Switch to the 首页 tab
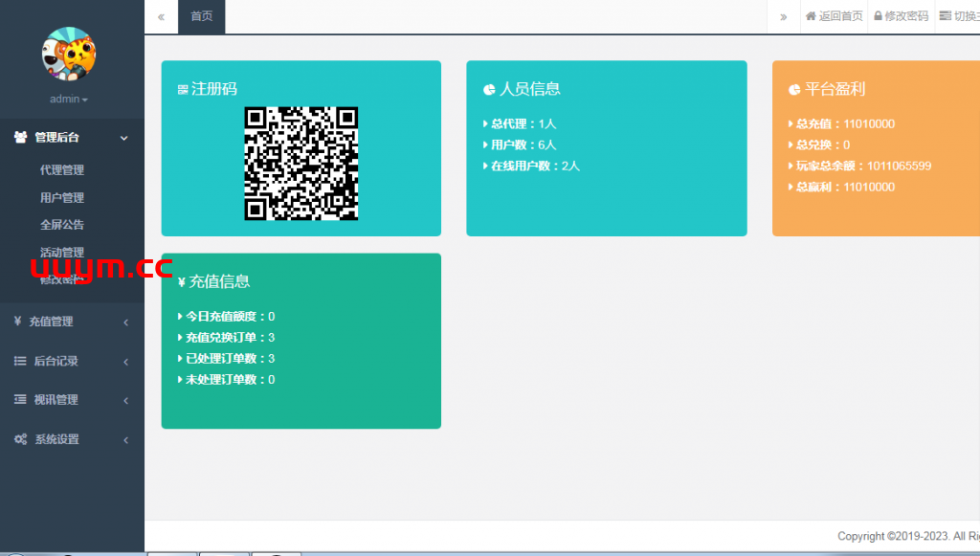The image size is (980, 556). pos(201,16)
